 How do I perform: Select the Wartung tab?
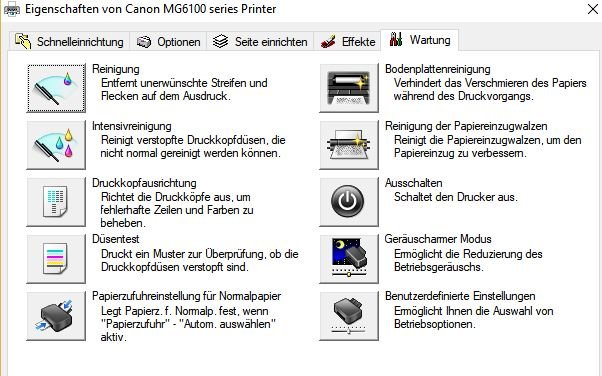coord(420,40)
